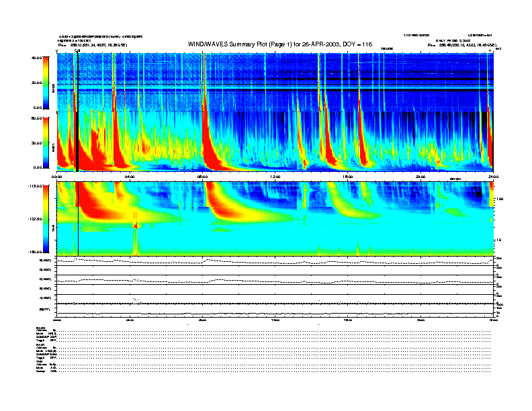Click the RAD2 status block heading
Image resolution: width=532 pixels, height=411 pixels.
(x=41, y=328)
